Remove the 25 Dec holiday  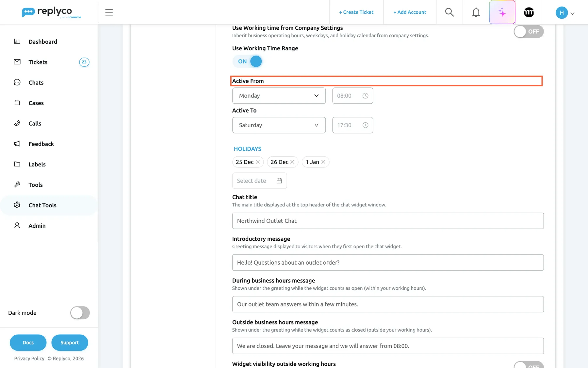point(257,162)
